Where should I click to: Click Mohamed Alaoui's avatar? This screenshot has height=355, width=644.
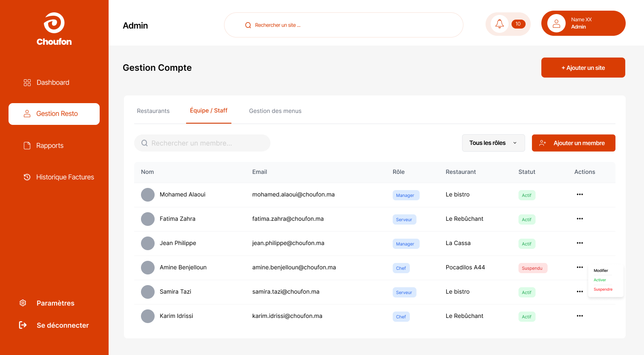click(148, 195)
